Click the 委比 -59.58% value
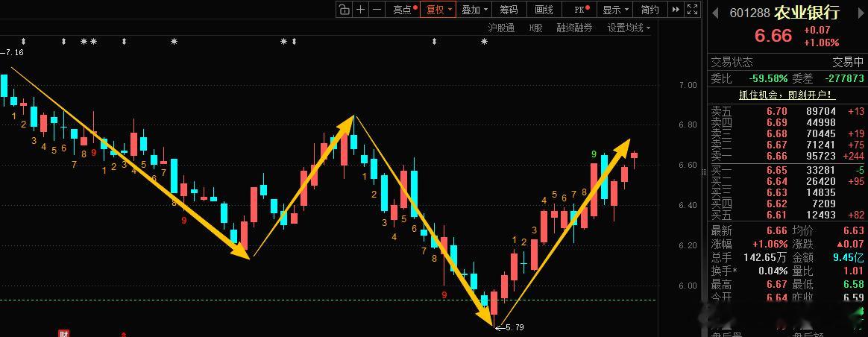868x337 pixels. (x=768, y=79)
